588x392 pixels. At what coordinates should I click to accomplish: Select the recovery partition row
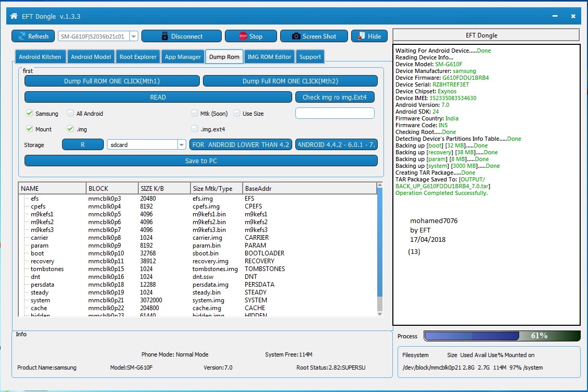198,261
